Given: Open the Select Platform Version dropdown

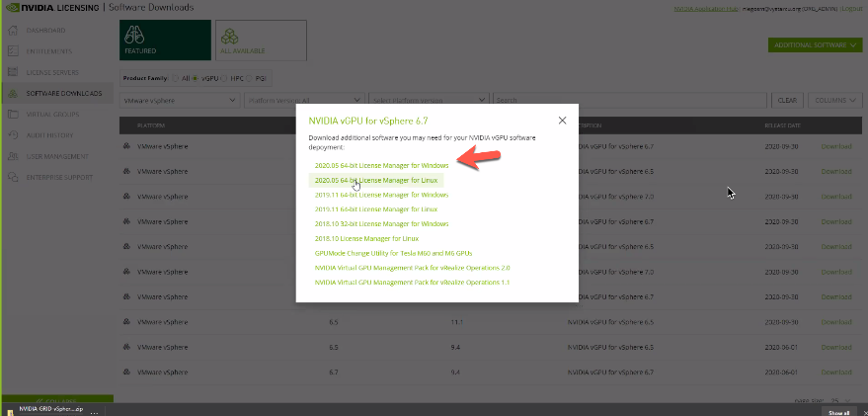Looking at the screenshot, I should (x=429, y=100).
